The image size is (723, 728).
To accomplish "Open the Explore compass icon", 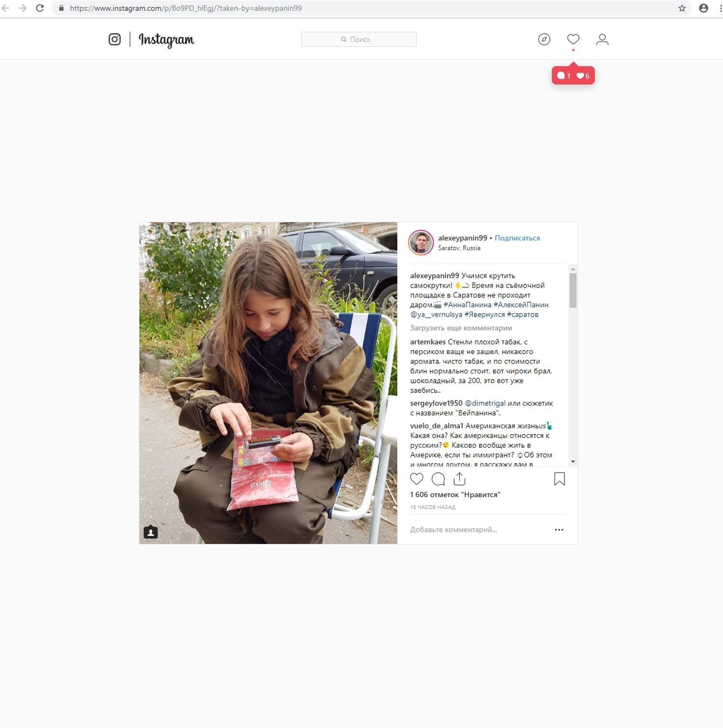I will click(544, 39).
